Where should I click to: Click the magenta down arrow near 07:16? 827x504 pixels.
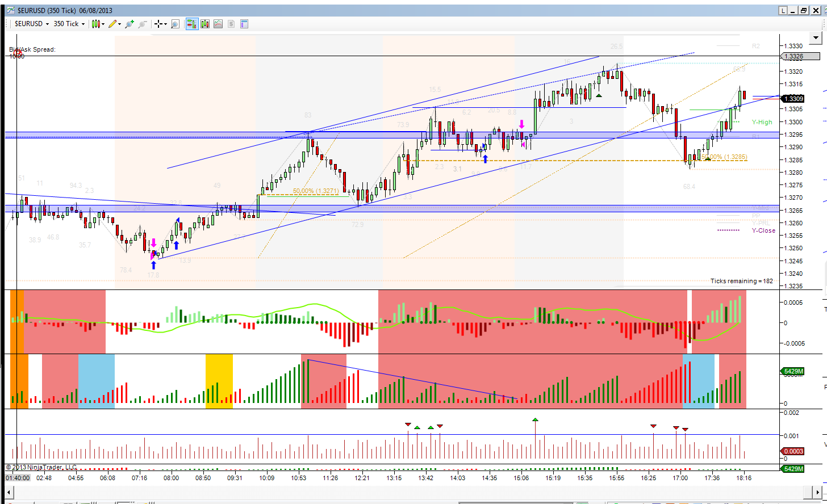pos(153,243)
